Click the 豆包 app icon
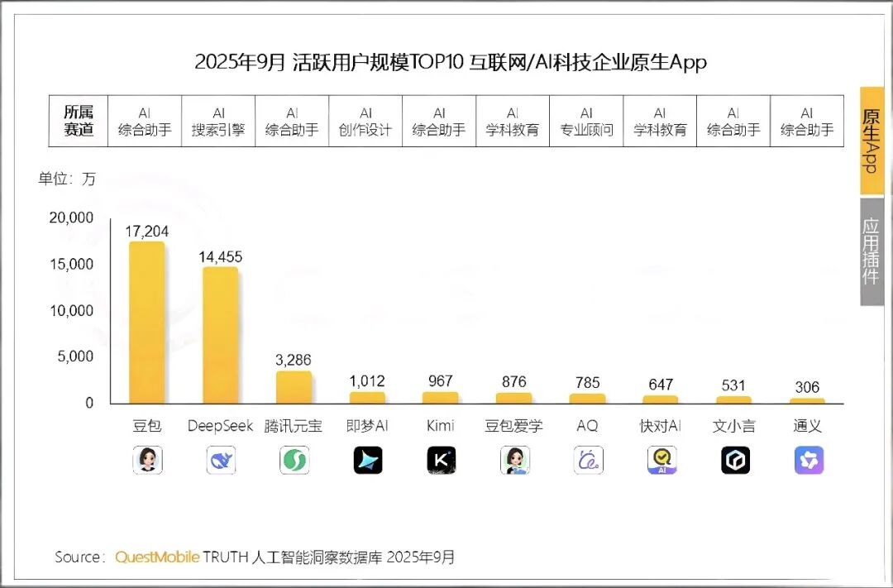The height and width of the screenshot is (588, 893). click(147, 460)
